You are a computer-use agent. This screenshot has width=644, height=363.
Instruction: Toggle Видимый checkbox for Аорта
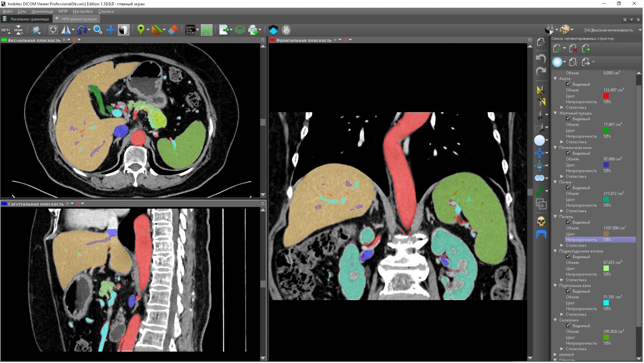coord(568,84)
